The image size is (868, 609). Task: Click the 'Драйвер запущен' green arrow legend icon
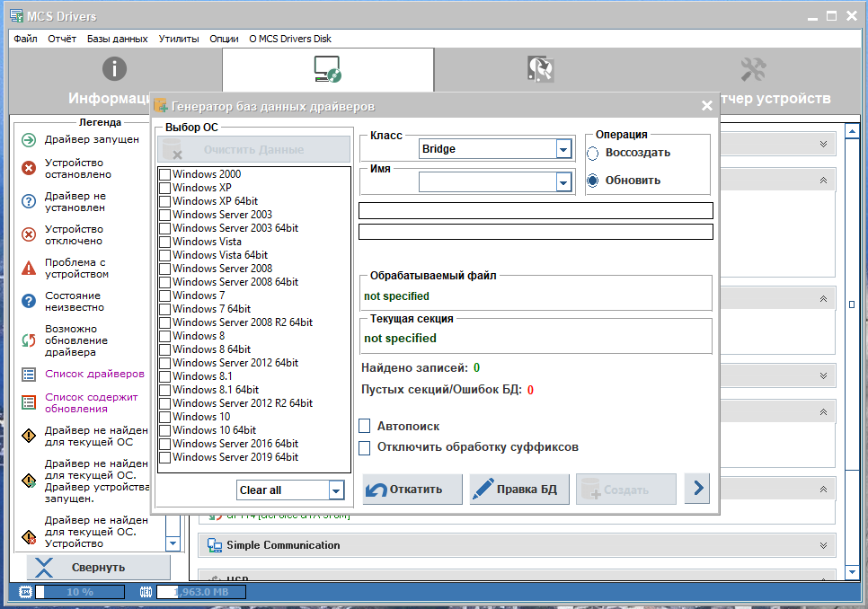pyautogui.click(x=29, y=140)
